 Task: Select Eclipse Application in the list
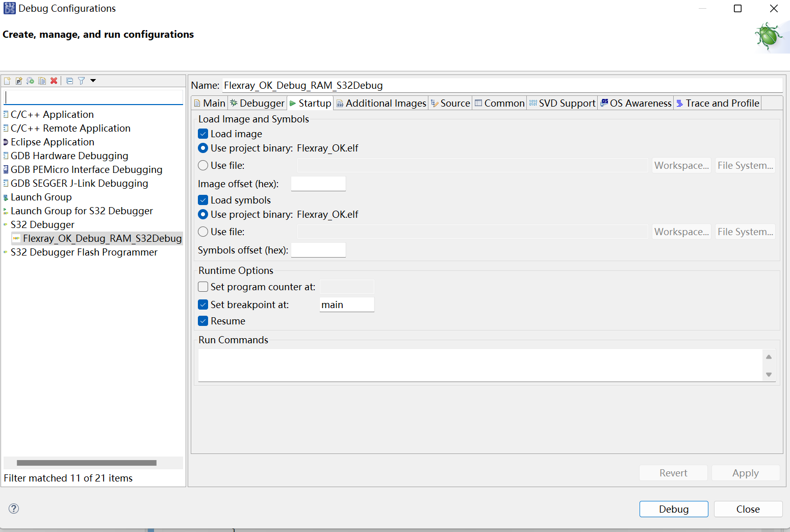coord(53,142)
